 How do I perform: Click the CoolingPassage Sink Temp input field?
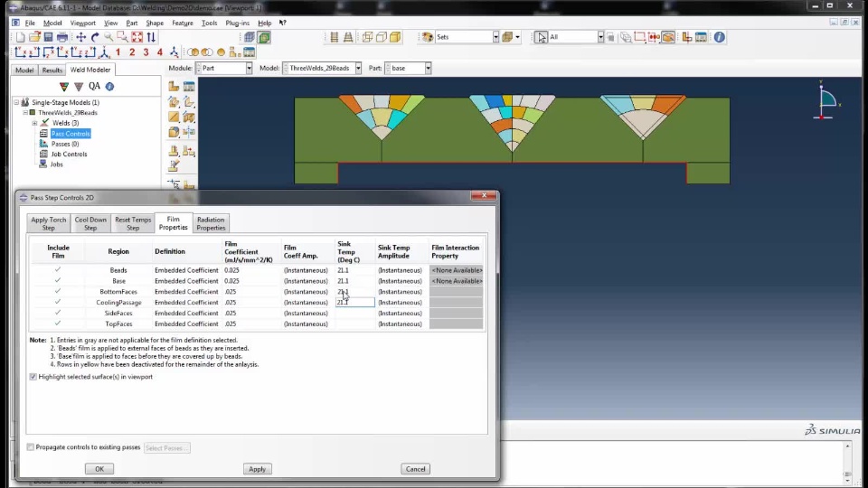(354, 302)
